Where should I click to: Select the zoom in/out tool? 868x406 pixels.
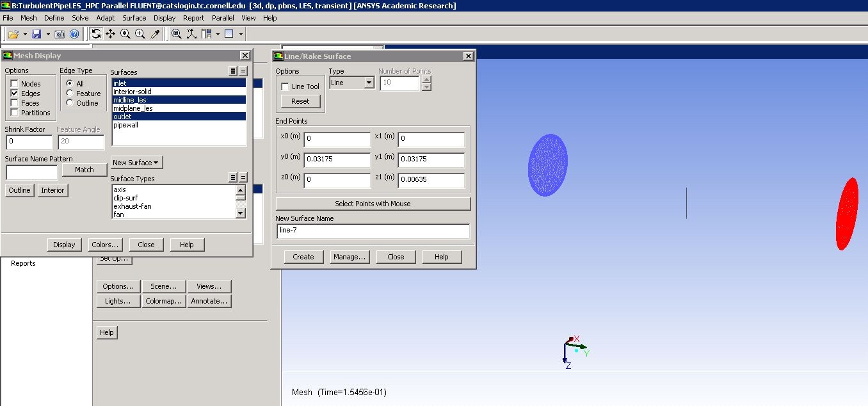125,34
